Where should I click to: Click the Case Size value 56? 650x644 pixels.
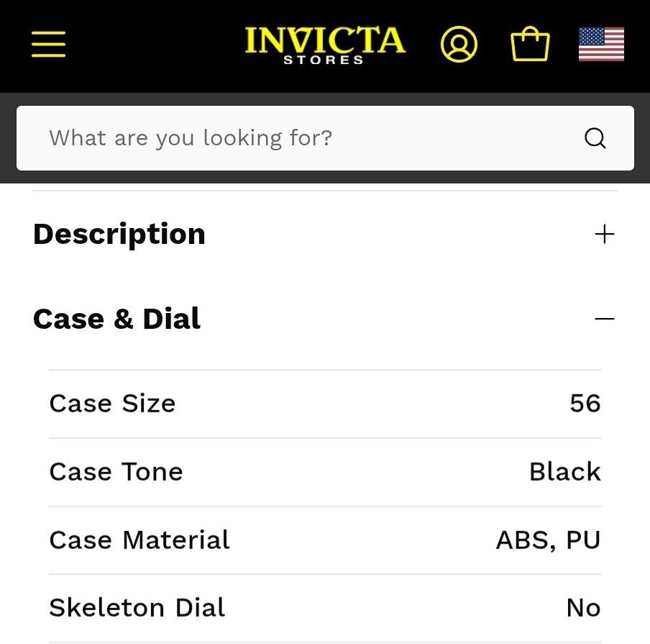[585, 404]
